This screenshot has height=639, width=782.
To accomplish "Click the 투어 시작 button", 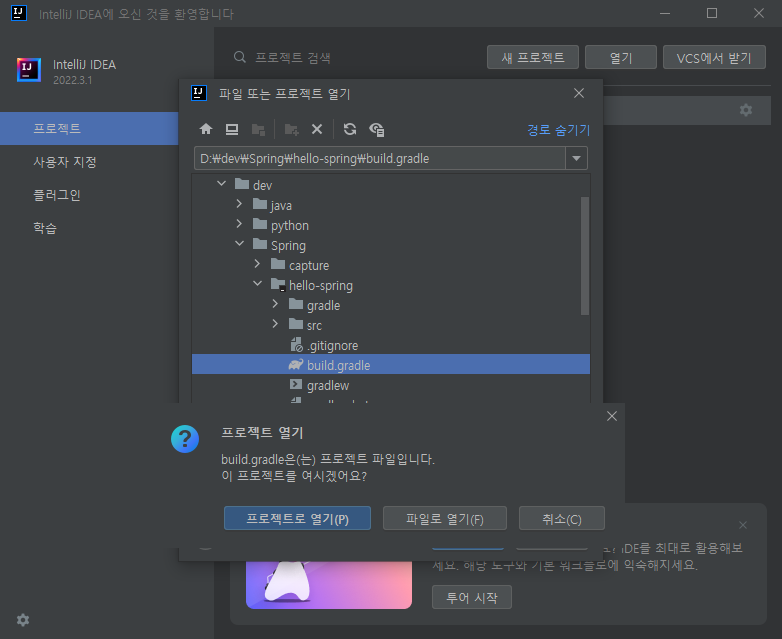I will click(472, 598).
